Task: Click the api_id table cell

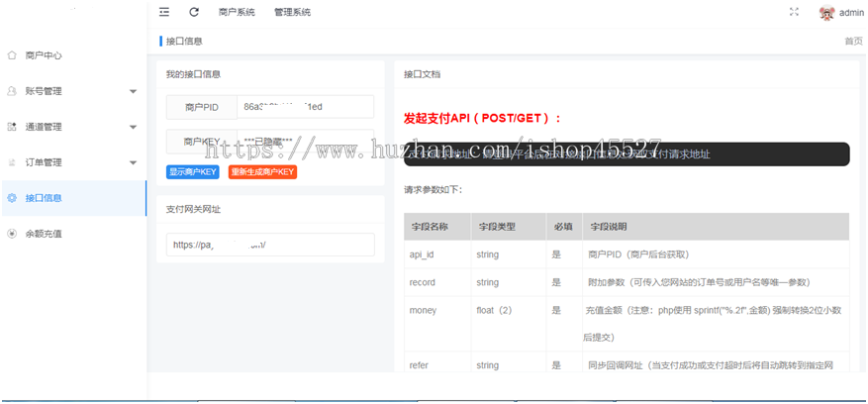Action: pos(437,254)
